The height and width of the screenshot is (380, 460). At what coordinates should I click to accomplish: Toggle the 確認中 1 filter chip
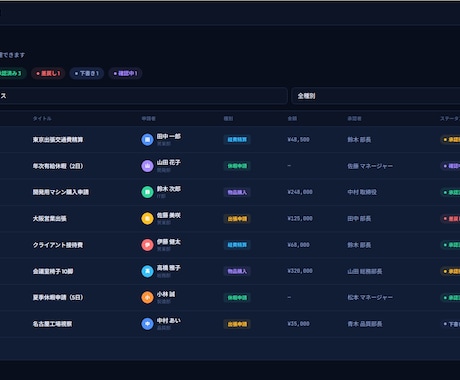pos(125,73)
